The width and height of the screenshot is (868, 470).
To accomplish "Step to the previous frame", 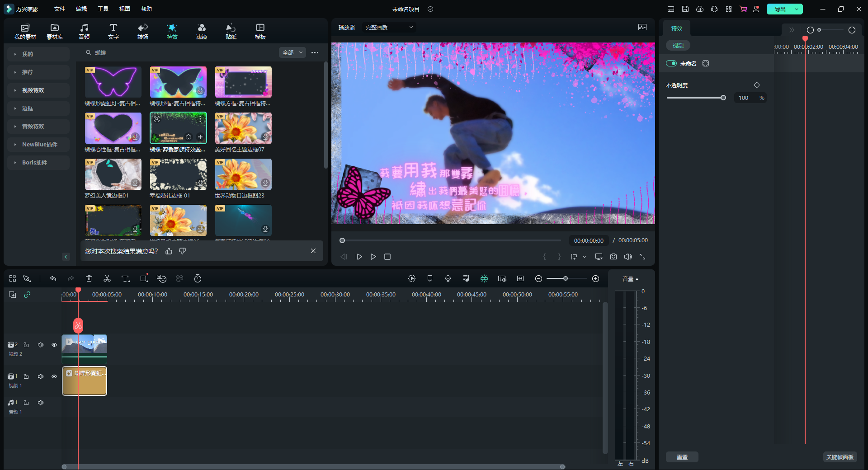I will point(344,257).
